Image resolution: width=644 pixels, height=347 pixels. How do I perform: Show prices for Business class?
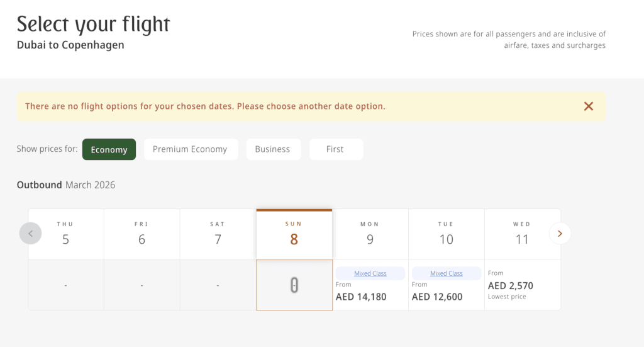272,149
